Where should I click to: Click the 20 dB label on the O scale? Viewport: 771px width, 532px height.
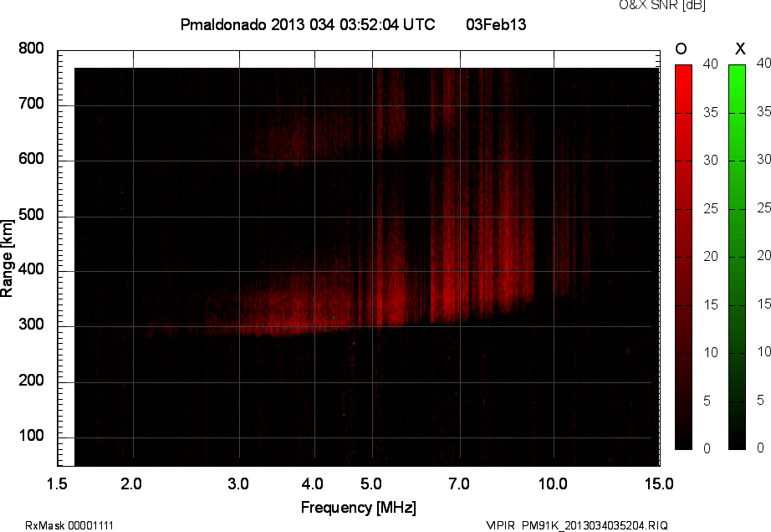(x=711, y=256)
